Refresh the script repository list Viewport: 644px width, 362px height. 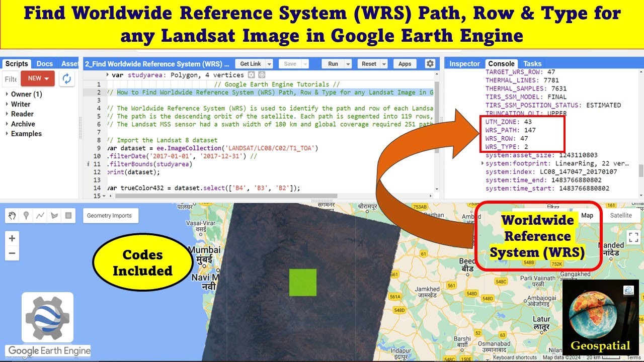[66, 78]
